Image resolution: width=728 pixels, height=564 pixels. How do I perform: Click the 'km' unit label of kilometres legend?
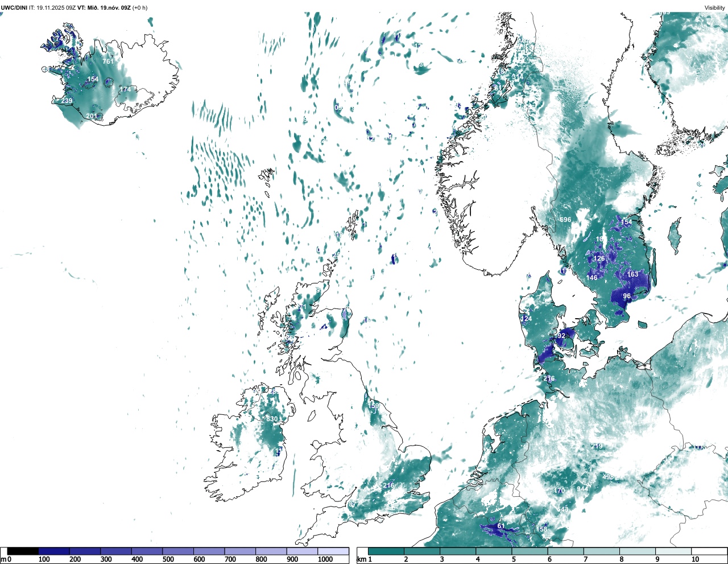[361, 559]
